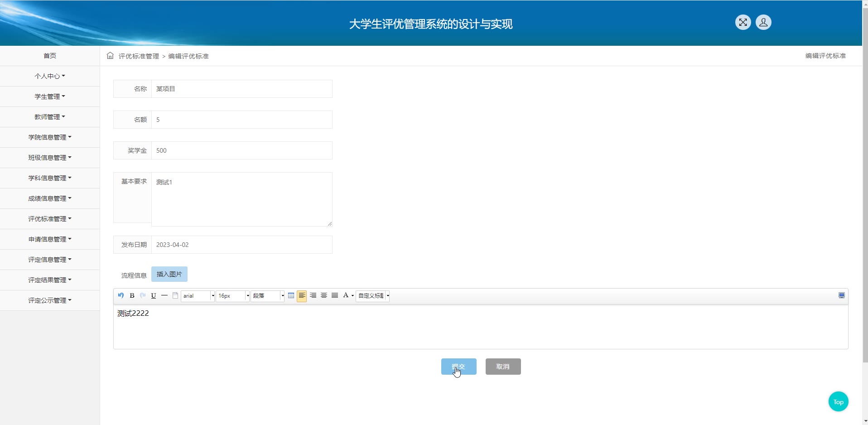Expand 成绩信息管理 sidebar menu
The height and width of the screenshot is (425, 868).
[50, 198]
